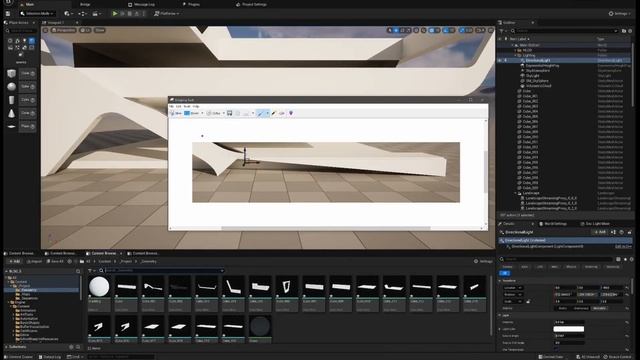Click Snipping Tool Save Snip icon

point(229,113)
